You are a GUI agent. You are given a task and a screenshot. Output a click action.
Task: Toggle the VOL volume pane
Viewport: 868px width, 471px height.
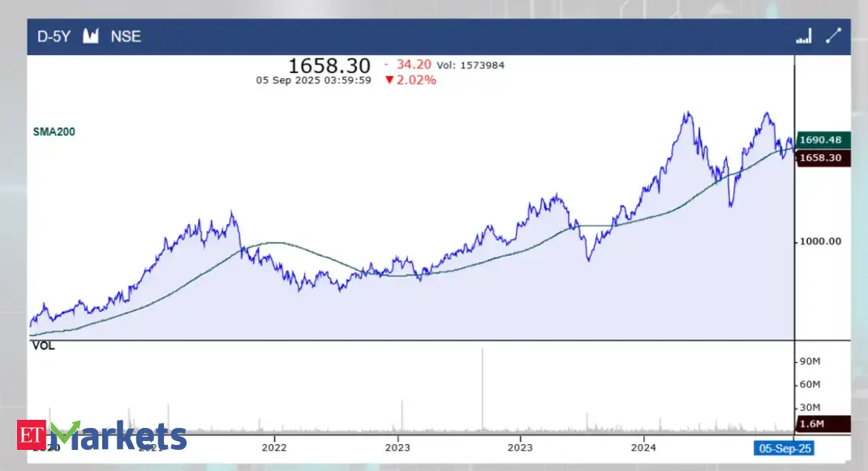point(45,346)
